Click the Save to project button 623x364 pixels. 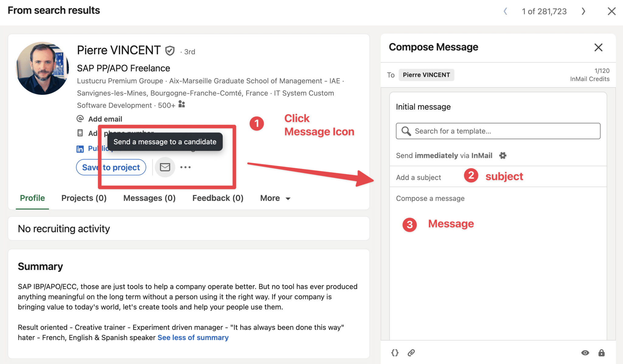(111, 167)
